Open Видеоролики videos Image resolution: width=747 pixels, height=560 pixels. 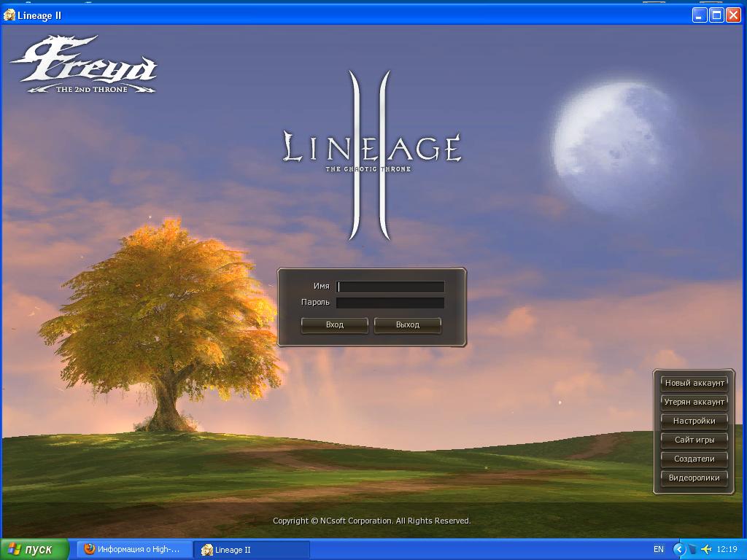(x=694, y=478)
